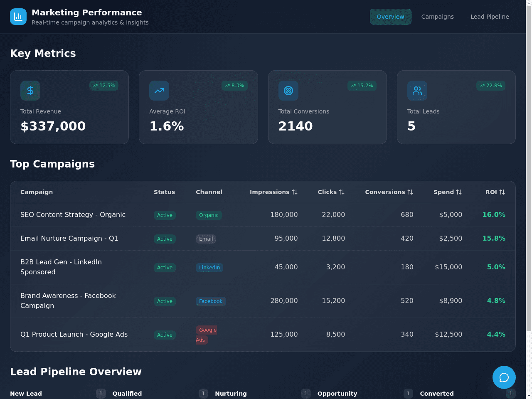Click the 15.8% ROI value

tap(494, 239)
